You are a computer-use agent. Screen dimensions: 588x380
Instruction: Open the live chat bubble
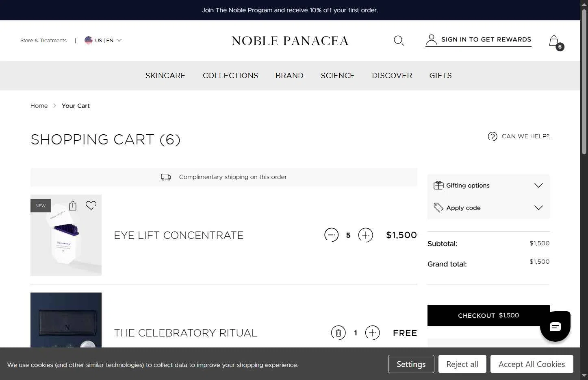[x=555, y=326]
